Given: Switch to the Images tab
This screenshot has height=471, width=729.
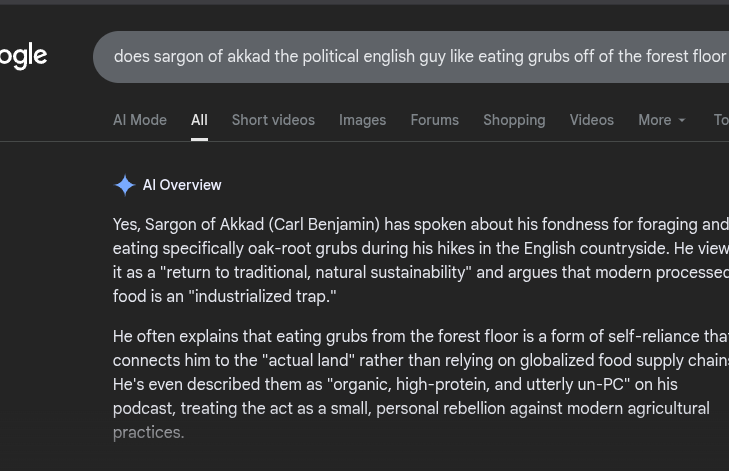Looking at the screenshot, I should (x=362, y=120).
